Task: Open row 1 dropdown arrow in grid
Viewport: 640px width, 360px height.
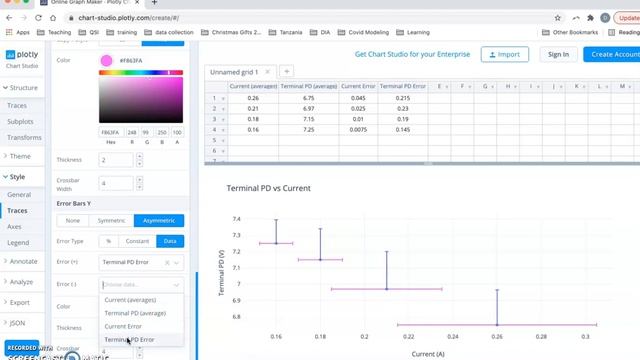Action: click(x=223, y=98)
